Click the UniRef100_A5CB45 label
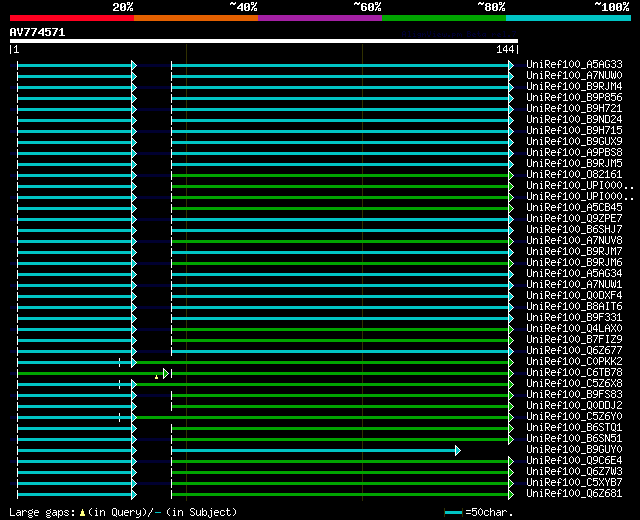The image size is (640, 520). click(574, 208)
